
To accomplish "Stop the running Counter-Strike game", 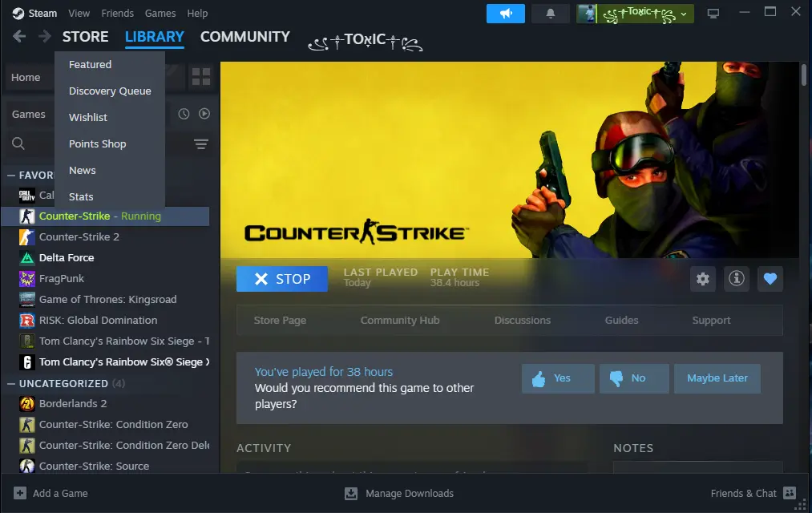I will 281,279.
